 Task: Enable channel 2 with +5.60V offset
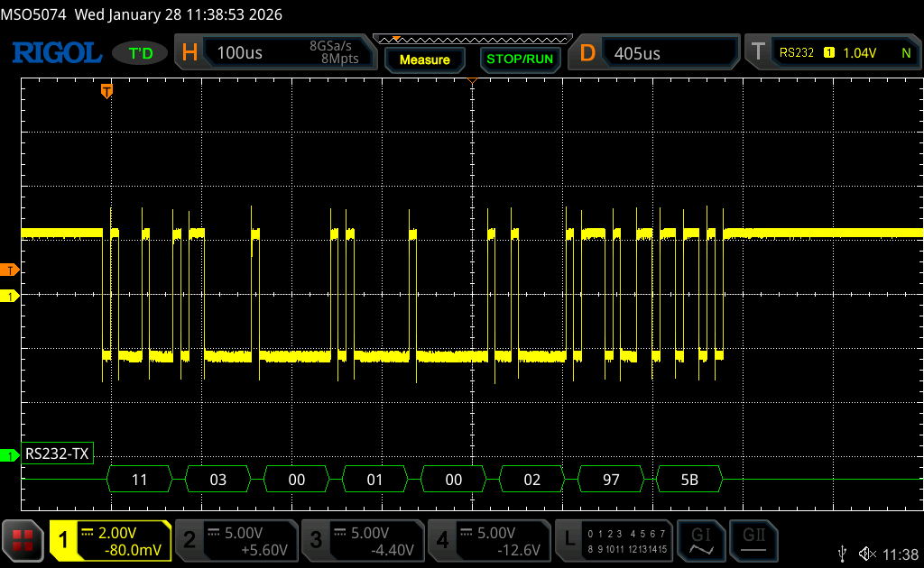coord(236,541)
